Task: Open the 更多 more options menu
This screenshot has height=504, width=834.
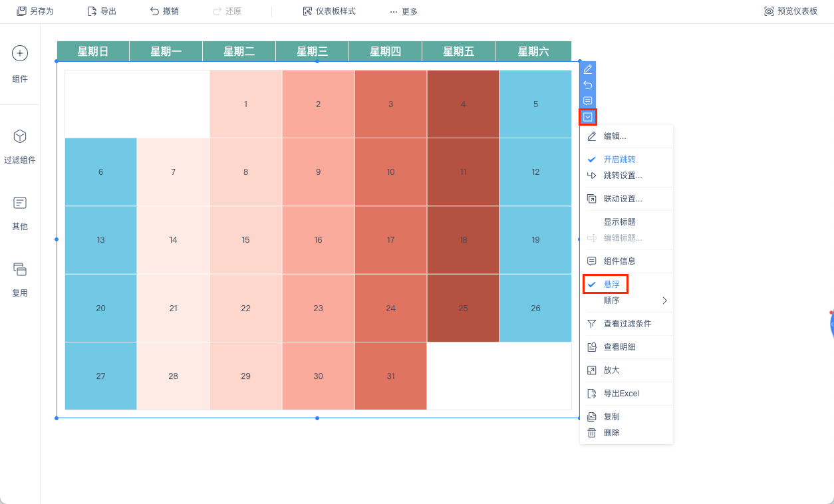Action: [x=404, y=11]
